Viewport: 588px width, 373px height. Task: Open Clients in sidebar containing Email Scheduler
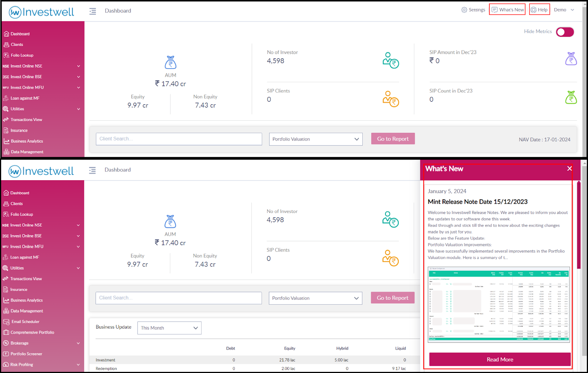(x=13, y=203)
